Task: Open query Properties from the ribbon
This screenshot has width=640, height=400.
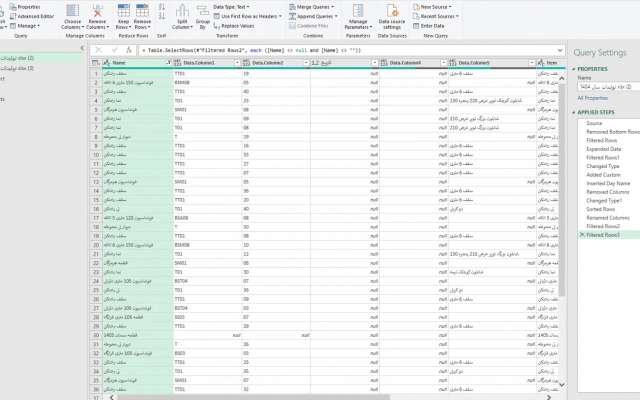Action: [x=25, y=7]
